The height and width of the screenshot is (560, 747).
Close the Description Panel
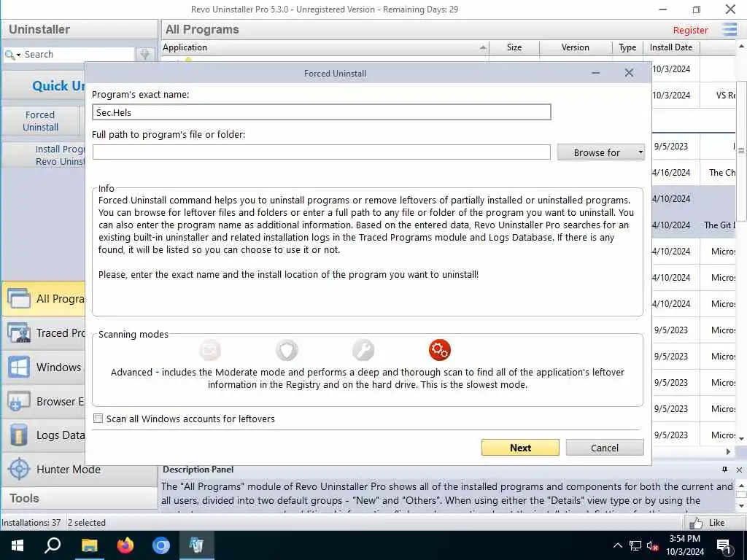point(739,470)
